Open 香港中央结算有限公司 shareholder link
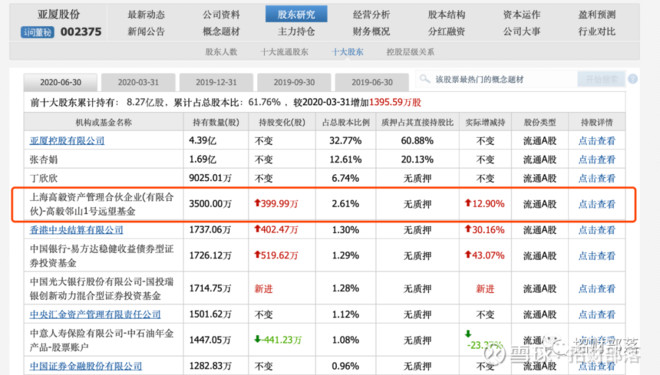This screenshot has height=375, width=660. point(76,230)
